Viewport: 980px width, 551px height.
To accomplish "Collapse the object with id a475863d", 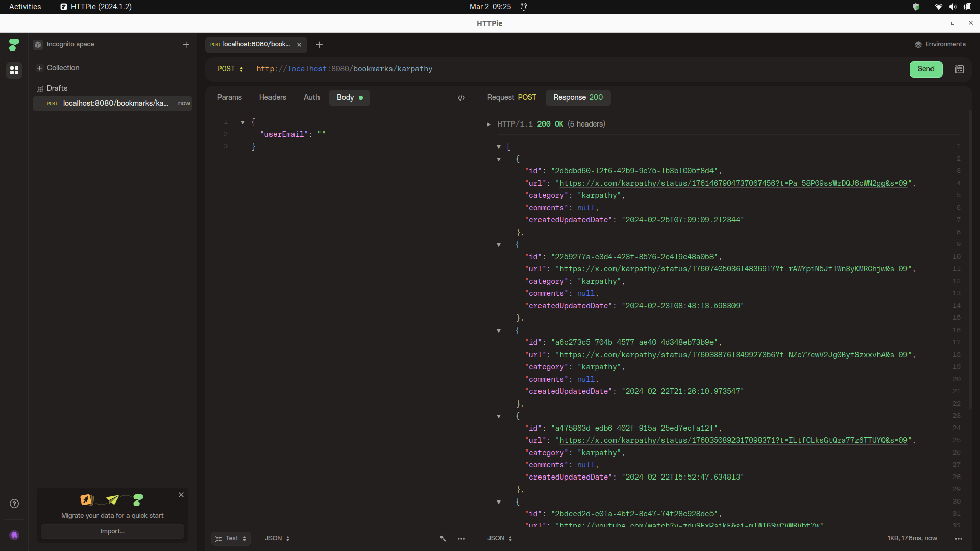I will click(499, 416).
